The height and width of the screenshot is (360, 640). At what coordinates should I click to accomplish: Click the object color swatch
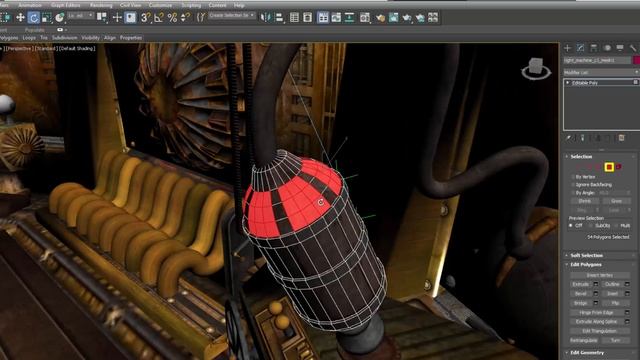pyautogui.click(x=636, y=60)
